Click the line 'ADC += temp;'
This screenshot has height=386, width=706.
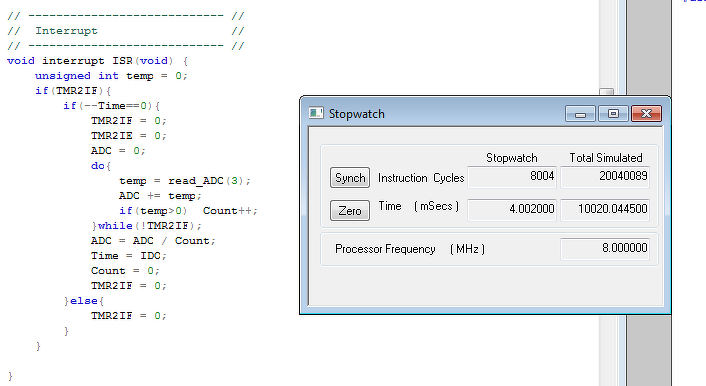160,195
